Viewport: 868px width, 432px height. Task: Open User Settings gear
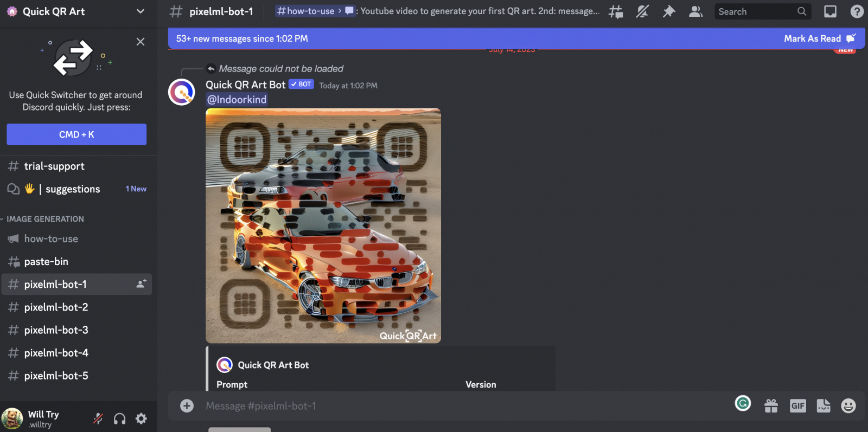coord(142,418)
